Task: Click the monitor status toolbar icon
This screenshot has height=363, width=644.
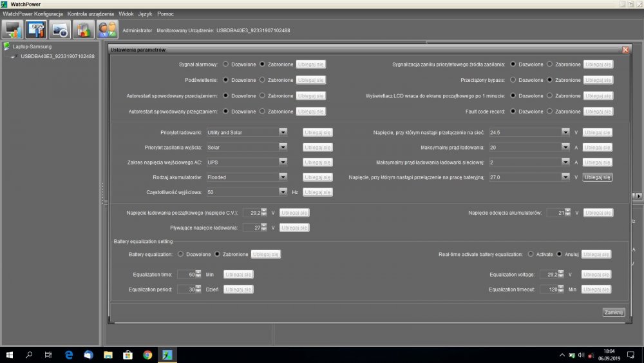Action: (x=13, y=30)
